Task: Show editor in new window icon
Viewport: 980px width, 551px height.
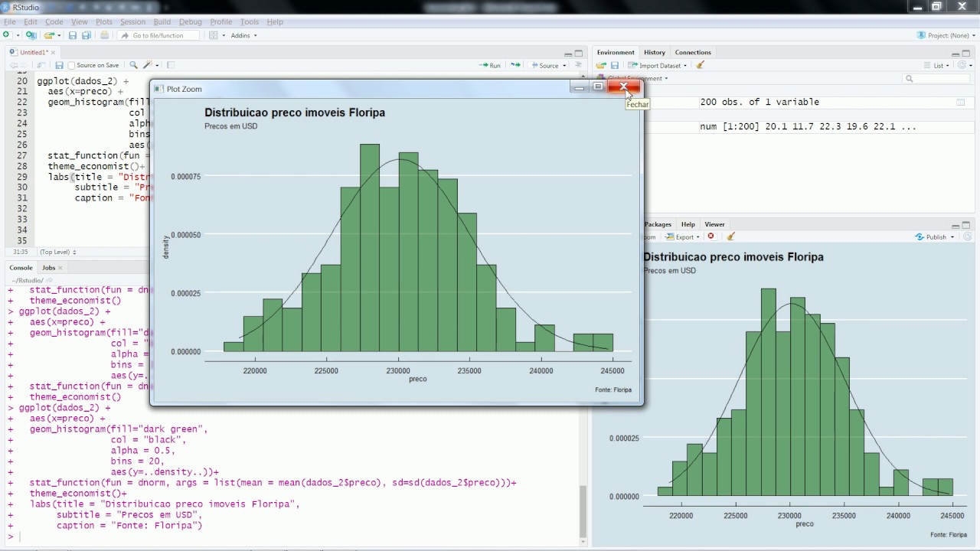Action: coord(41,66)
